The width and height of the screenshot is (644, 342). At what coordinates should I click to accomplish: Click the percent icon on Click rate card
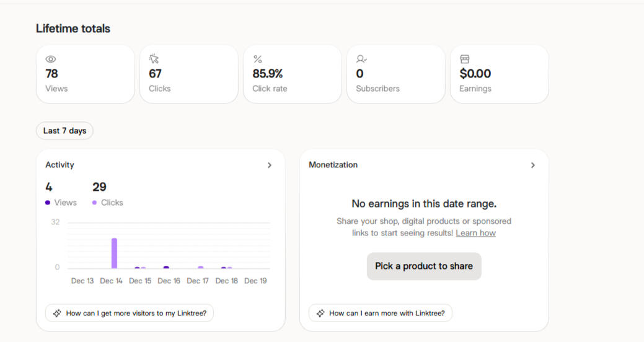[258, 59]
